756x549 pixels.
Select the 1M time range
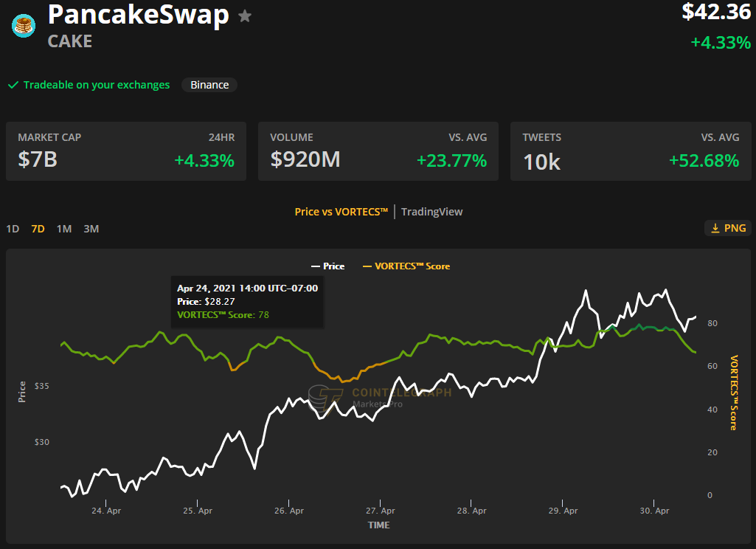click(x=64, y=229)
